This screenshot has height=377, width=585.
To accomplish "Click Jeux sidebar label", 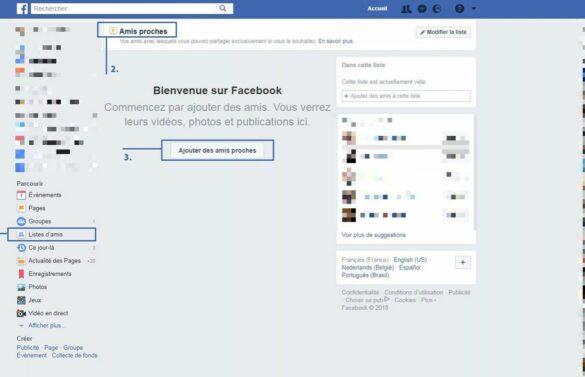I will tap(35, 300).
